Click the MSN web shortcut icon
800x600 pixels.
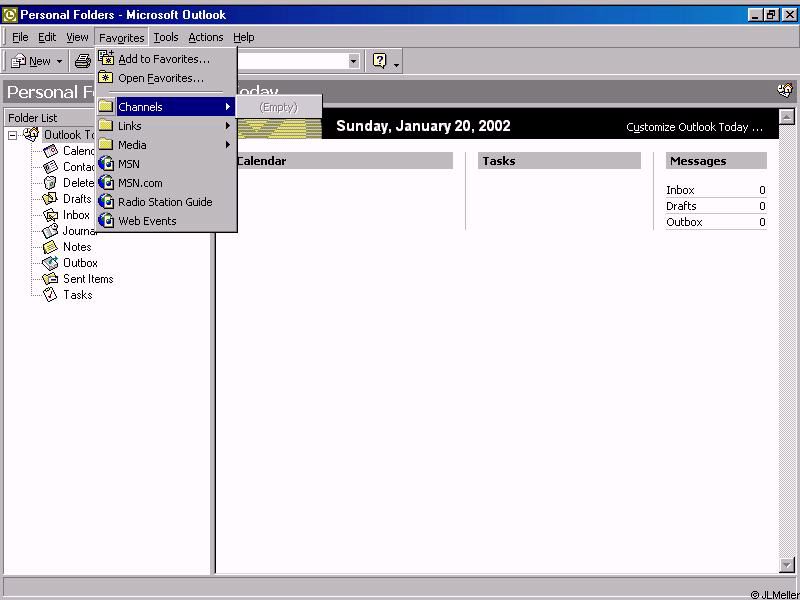106,163
